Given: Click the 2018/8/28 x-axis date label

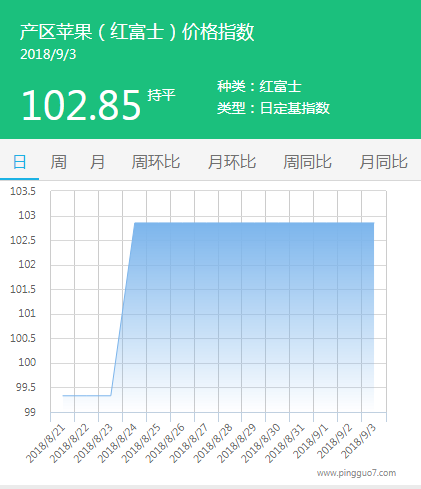Looking at the screenshot, I should (x=214, y=443).
